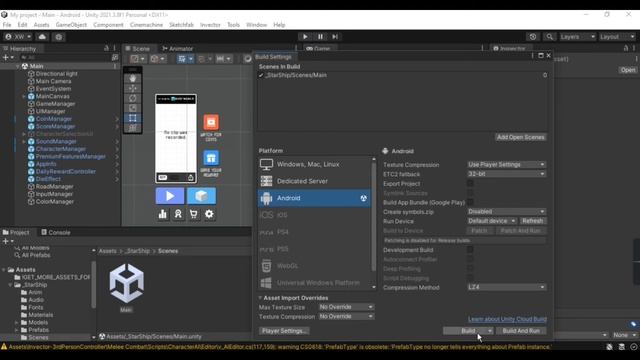Select the Scale tool in Scene toolbar
The image size is (640, 360).
click(x=133, y=108)
